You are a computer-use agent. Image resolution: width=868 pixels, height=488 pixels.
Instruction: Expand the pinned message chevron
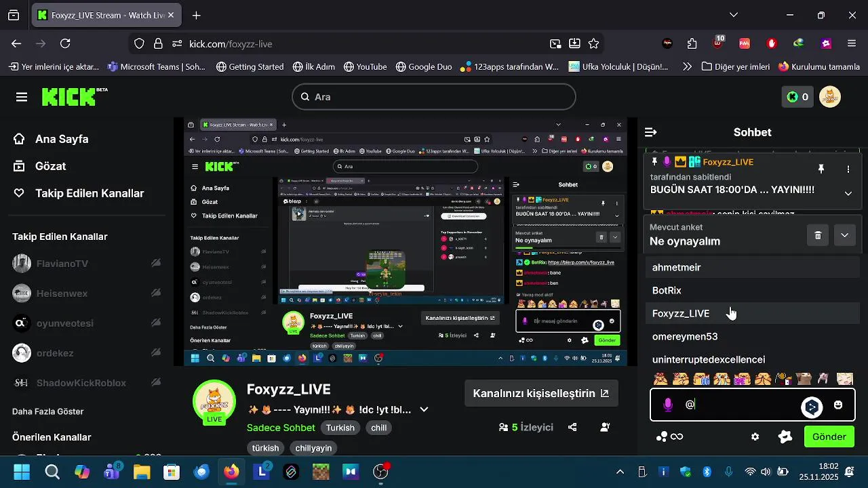click(848, 193)
